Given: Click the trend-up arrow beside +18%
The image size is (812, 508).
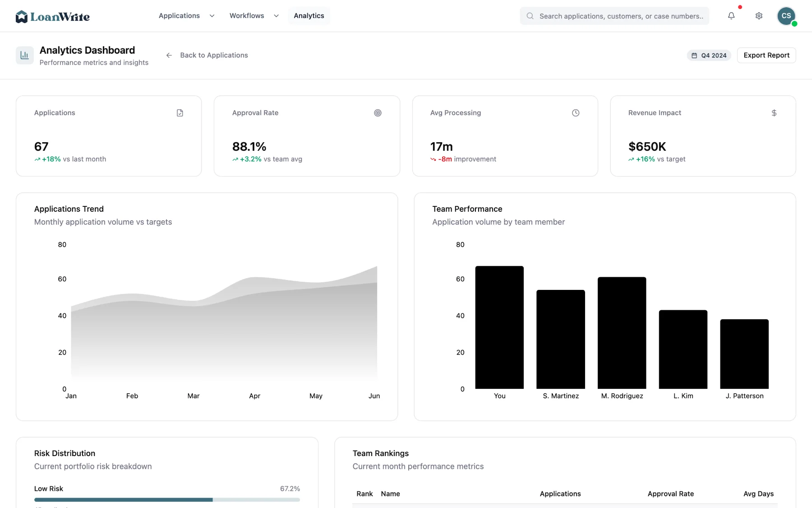Looking at the screenshot, I should click(x=37, y=159).
